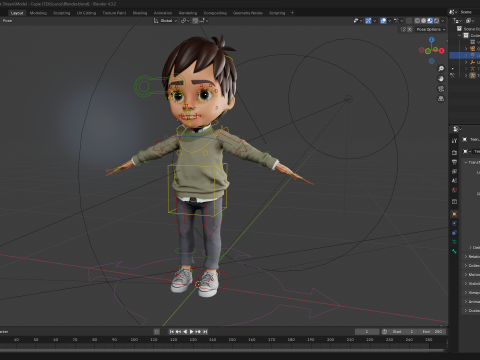Open the Scene properties tab

tap(454, 181)
